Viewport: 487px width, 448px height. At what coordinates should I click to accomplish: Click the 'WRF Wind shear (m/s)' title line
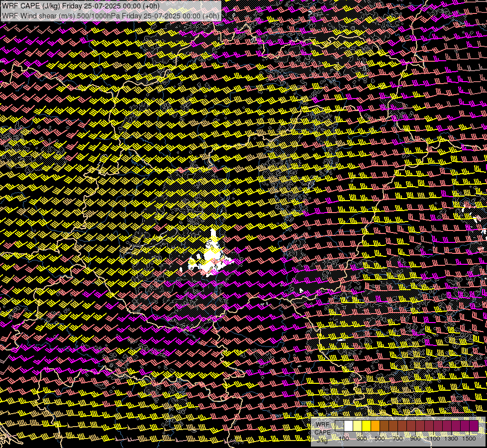(x=110, y=15)
